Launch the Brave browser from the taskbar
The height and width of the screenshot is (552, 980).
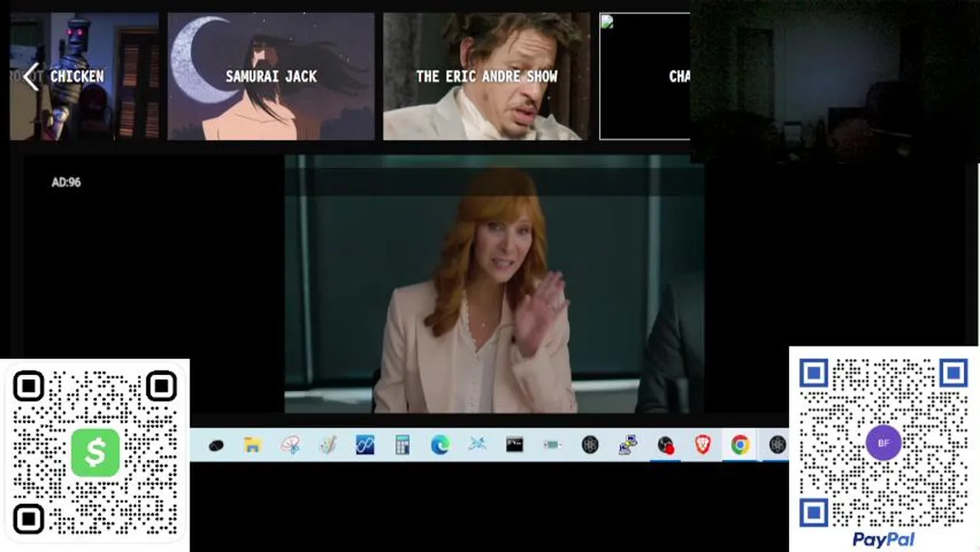tap(702, 445)
